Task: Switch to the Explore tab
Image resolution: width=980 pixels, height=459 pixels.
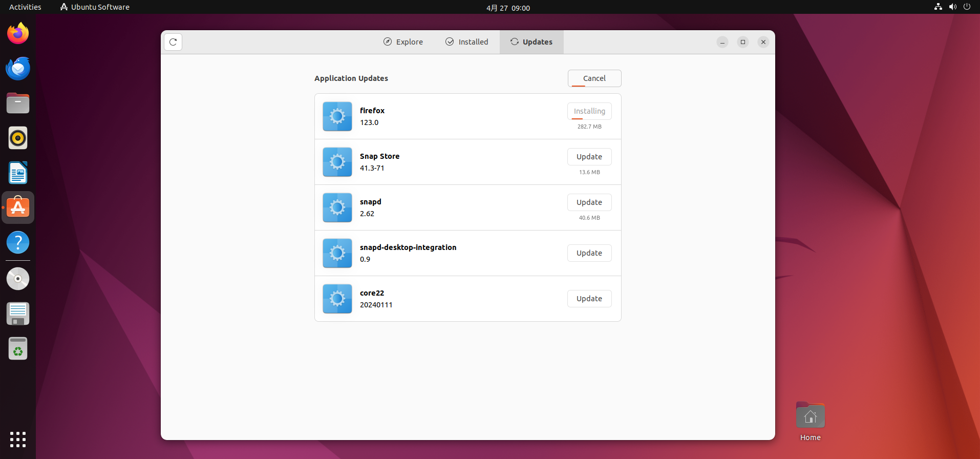Action: (x=403, y=42)
